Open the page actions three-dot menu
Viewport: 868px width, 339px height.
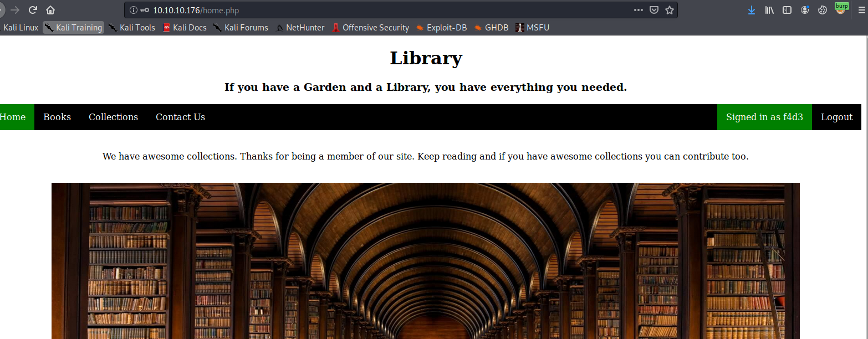coord(639,10)
